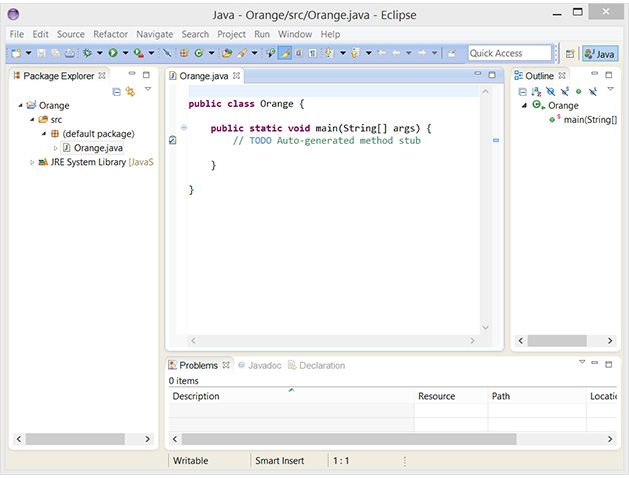Screen dimensions: 629x478
Task: Toggle alphabetical Sort in Outline
Action: coord(536,92)
